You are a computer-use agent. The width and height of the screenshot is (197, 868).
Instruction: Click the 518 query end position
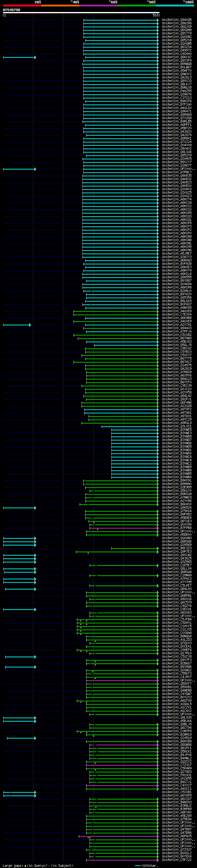click(155, 15)
